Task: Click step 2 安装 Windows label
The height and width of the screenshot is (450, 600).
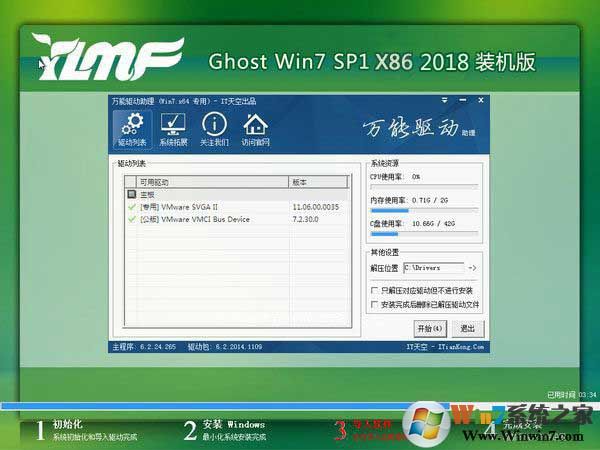Action: tap(233, 424)
